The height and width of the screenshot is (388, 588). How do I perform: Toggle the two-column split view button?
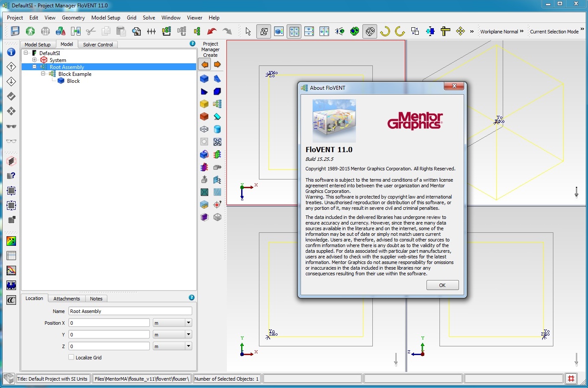(324, 31)
